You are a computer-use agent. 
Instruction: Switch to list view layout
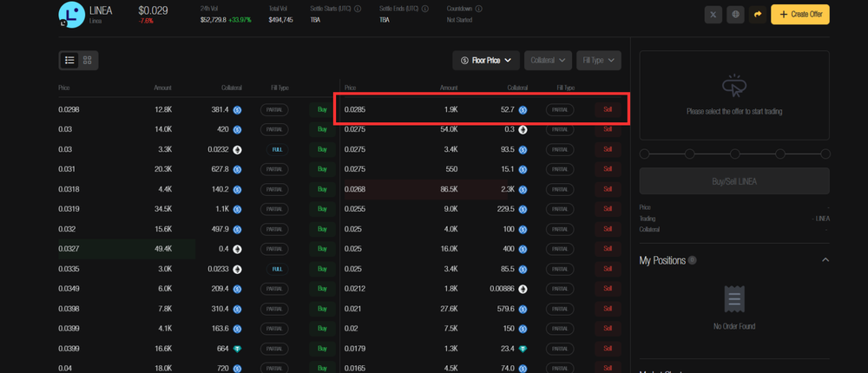click(x=69, y=61)
